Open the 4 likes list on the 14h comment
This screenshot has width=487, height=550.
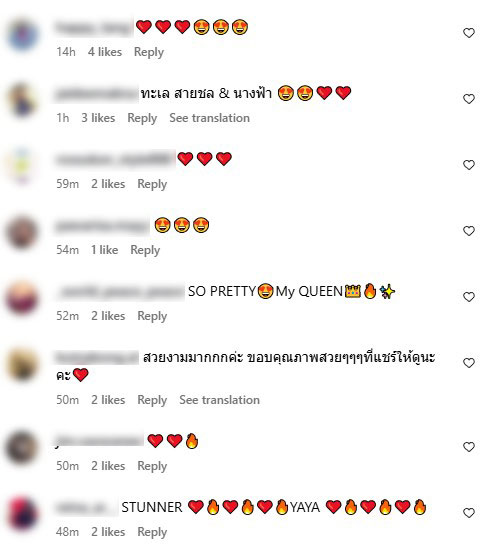pyautogui.click(x=105, y=52)
